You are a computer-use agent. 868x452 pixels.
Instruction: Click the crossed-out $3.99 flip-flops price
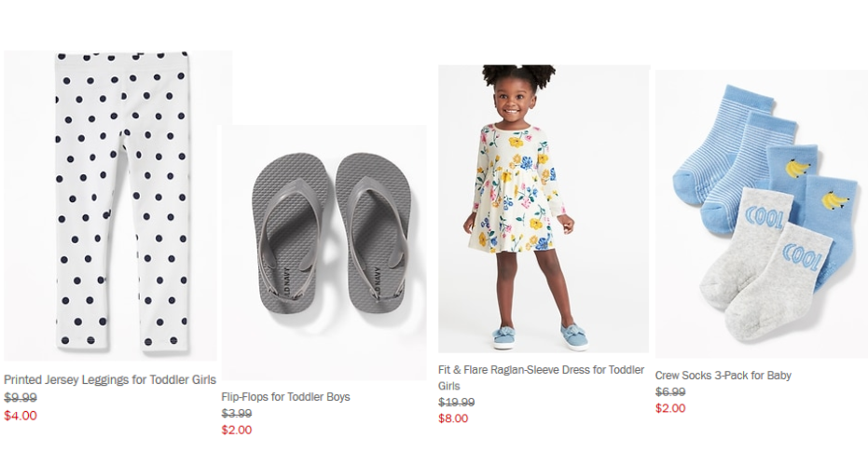237,413
